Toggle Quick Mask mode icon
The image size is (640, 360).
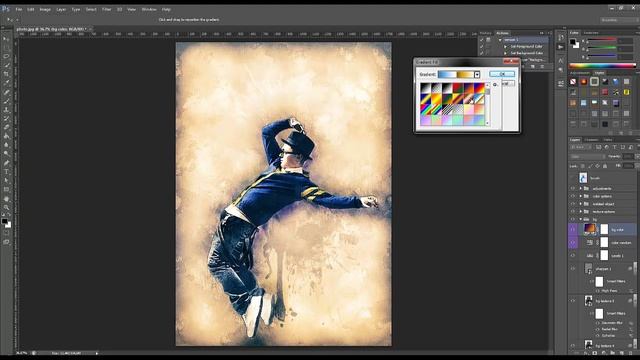[6, 233]
